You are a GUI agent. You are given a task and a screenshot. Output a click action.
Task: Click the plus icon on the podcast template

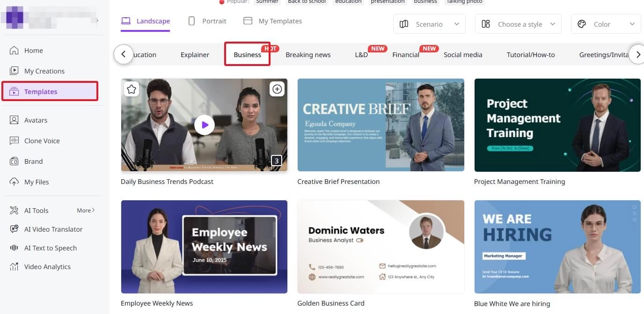coord(277,88)
